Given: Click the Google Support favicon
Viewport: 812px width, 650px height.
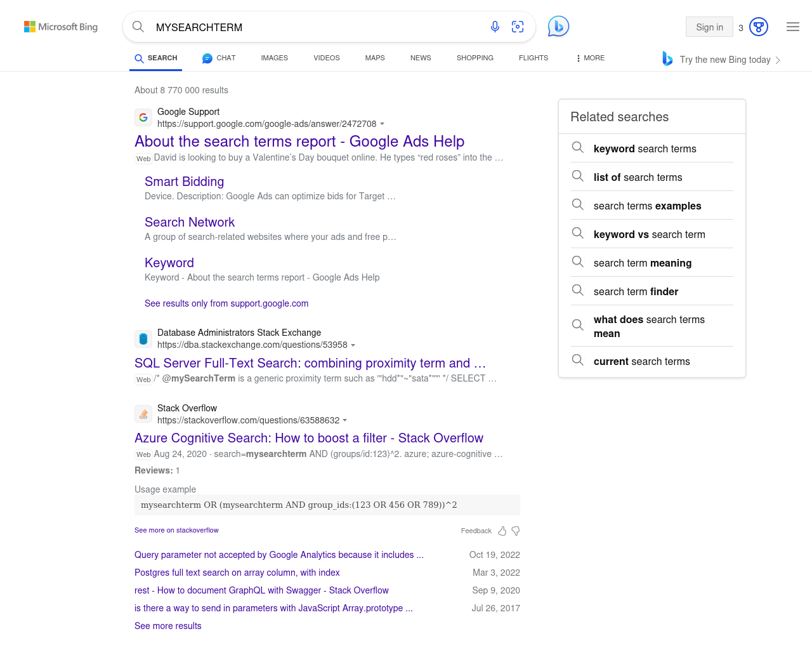Looking at the screenshot, I should pos(143,117).
